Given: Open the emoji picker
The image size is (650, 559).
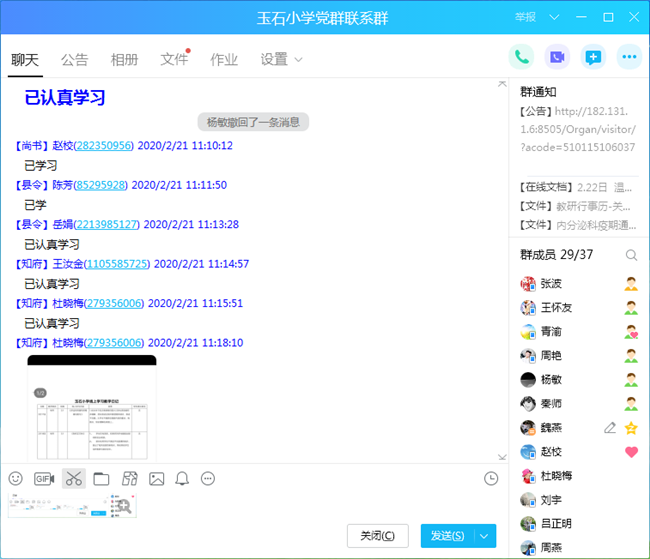Looking at the screenshot, I should 15,479.
